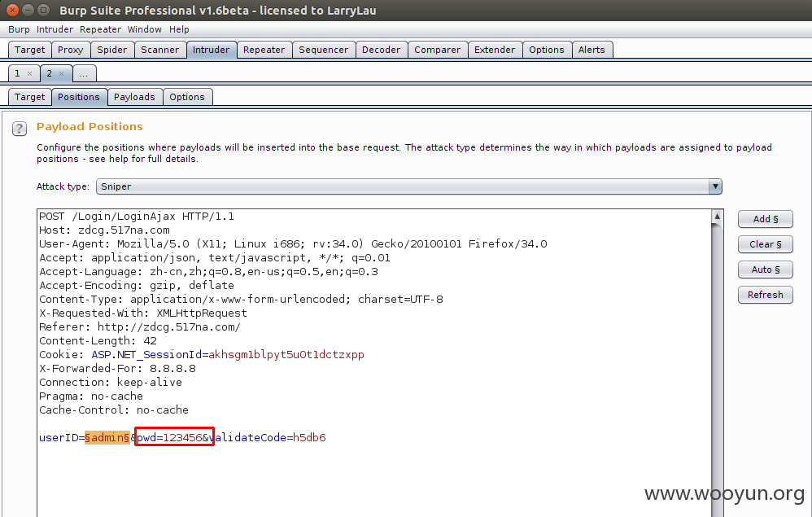Screen dimensions: 812x517
Task: Switch to the Scanner tab
Action: pyautogui.click(x=160, y=50)
